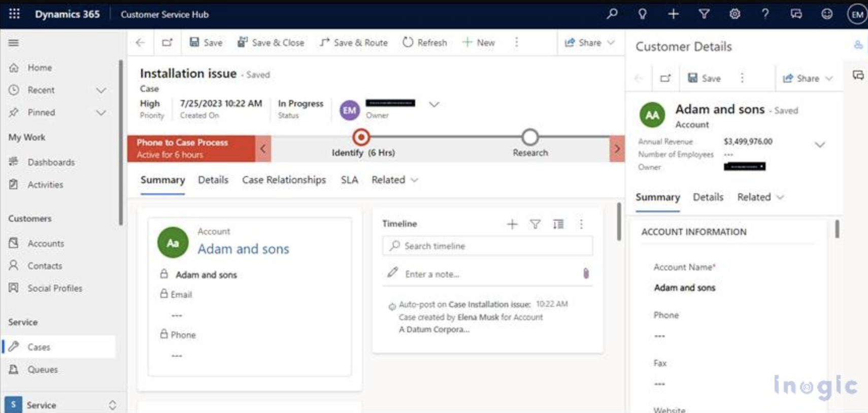Select the Research stage circle
This screenshot has width=868, height=413.
[530, 137]
